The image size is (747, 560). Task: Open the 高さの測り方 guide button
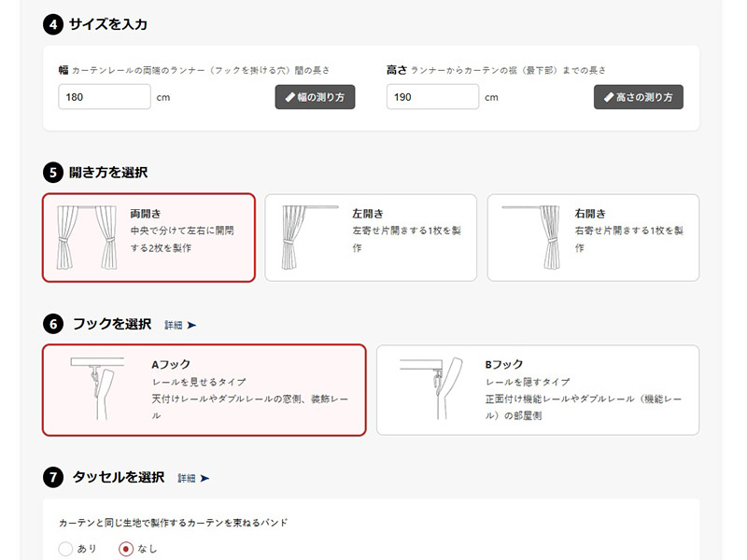click(x=638, y=97)
